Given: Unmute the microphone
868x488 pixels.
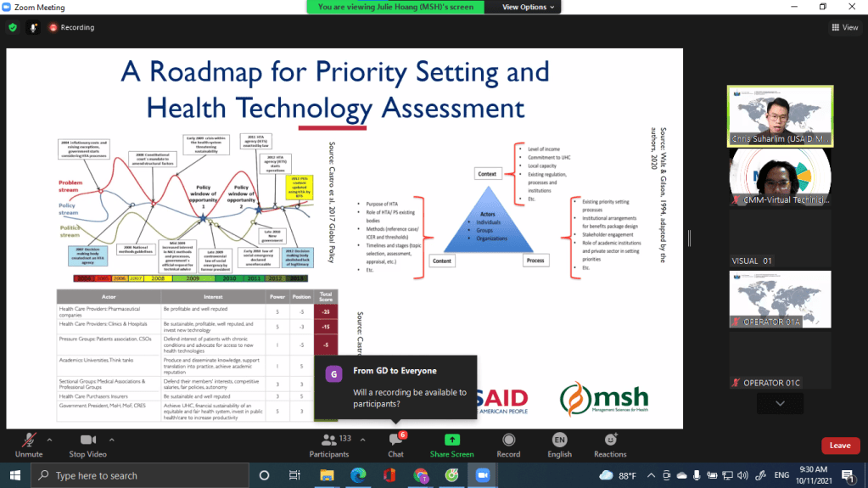Looking at the screenshot, I should tap(28, 445).
